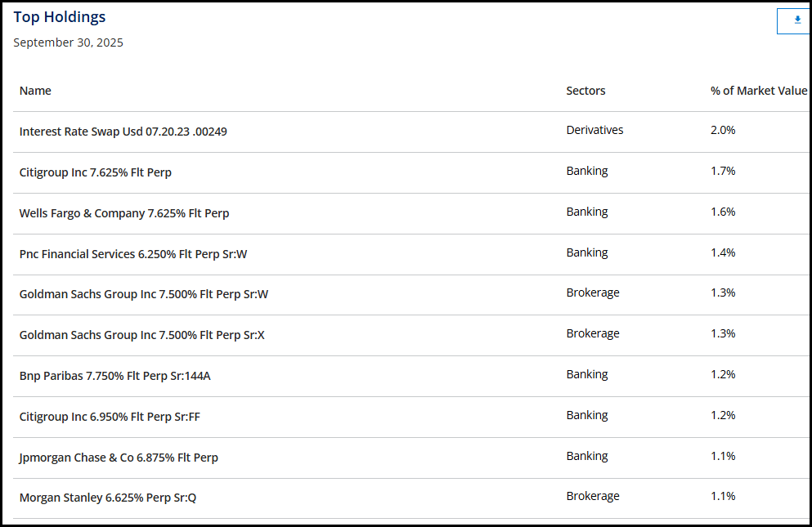Open Goldman Sachs 7.500% Sr:W holding

pos(143,294)
